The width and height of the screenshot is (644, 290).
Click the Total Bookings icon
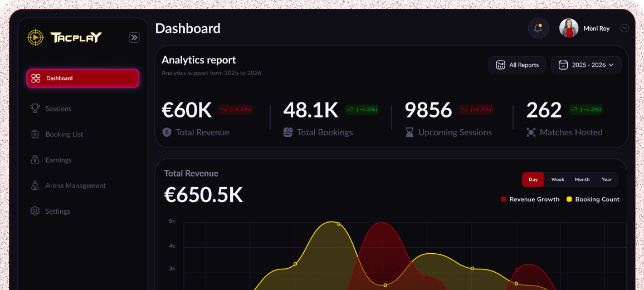288,132
